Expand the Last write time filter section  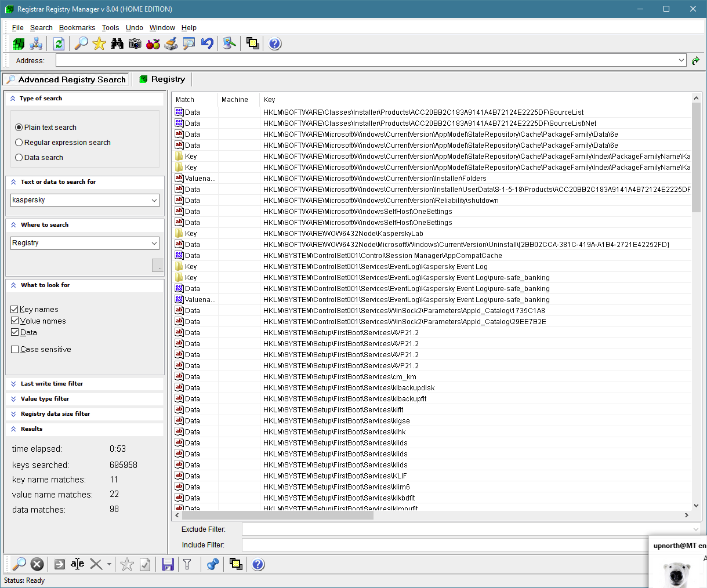click(x=52, y=384)
